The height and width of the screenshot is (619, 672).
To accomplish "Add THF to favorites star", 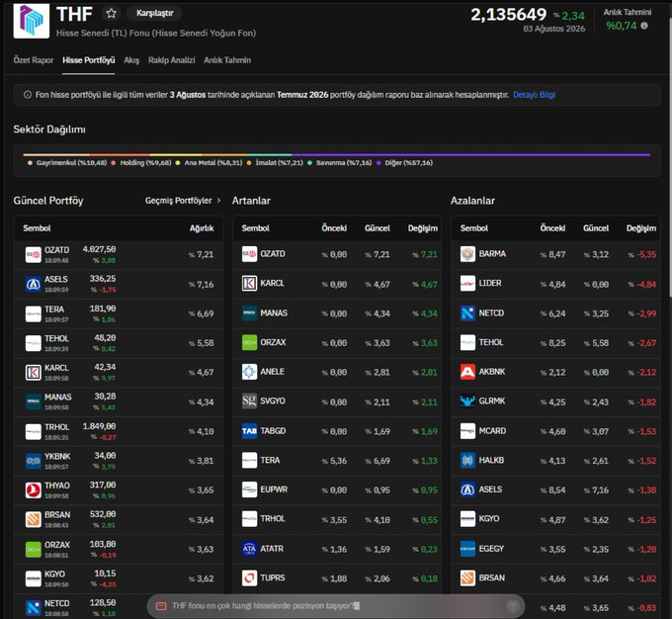I will (112, 13).
